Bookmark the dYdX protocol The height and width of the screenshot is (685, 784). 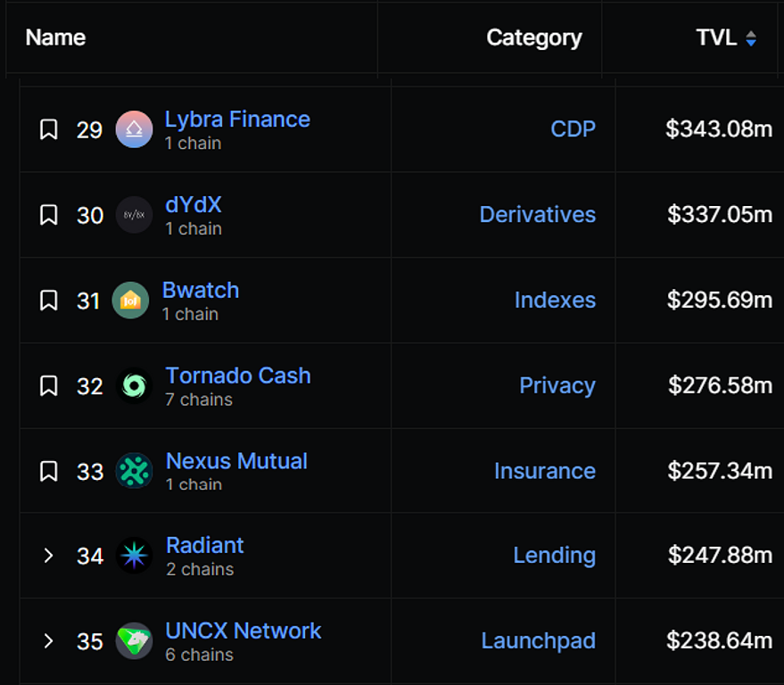pos(49,215)
